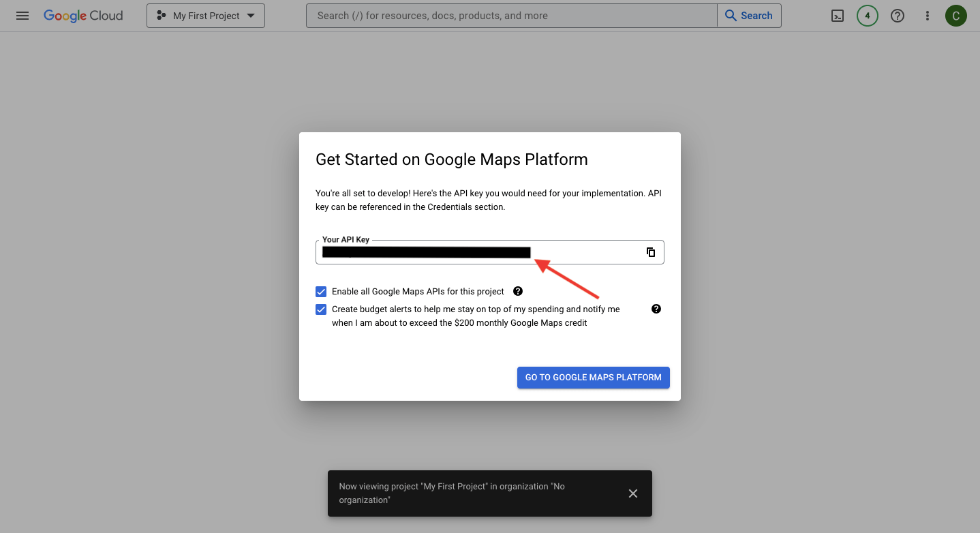Dismiss the project notification toast

click(x=632, y=493)
